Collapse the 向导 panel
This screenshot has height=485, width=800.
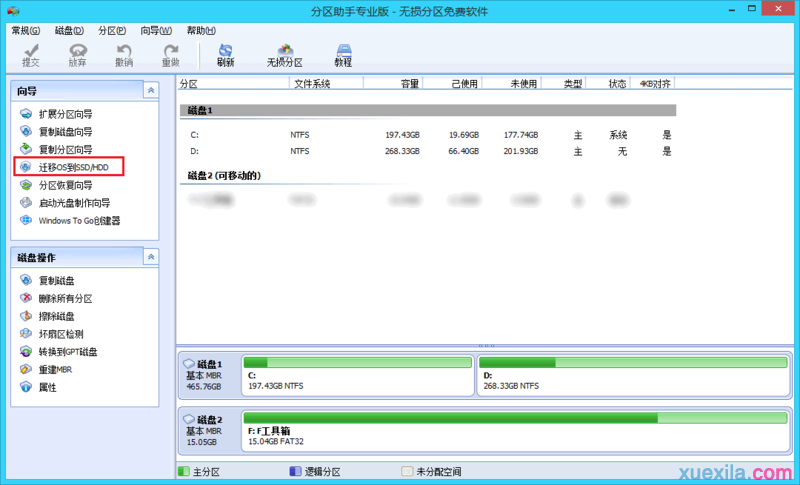pos(151,90)
